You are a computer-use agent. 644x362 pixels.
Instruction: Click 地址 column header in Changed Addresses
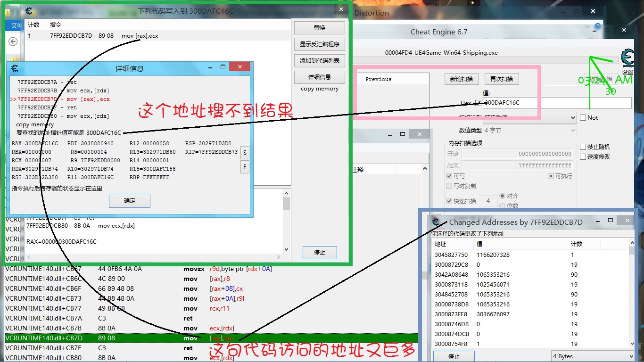[453, 244]
